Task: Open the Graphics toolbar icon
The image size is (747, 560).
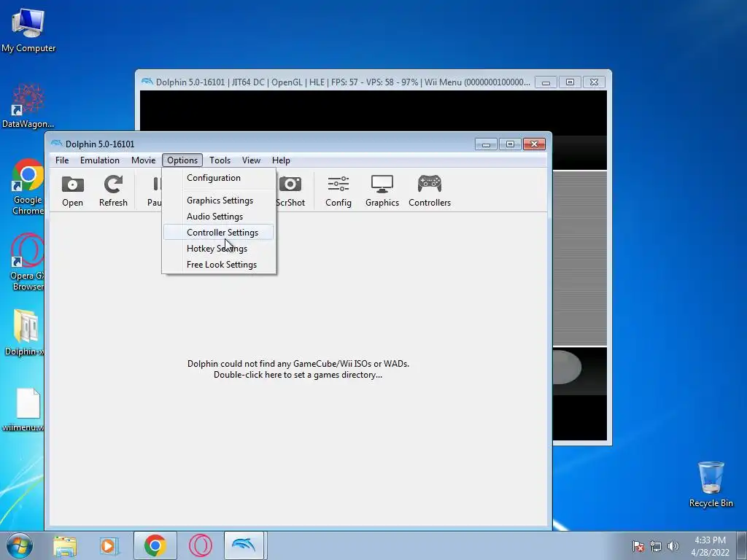Action: pyautogui.click(x=382, y=190)
